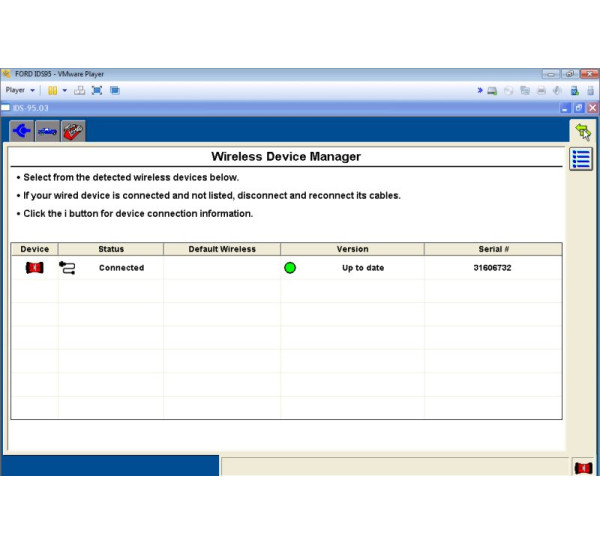Open the blue list menu icon
Viewport: 600px width, 545px height.
[581, 159]
